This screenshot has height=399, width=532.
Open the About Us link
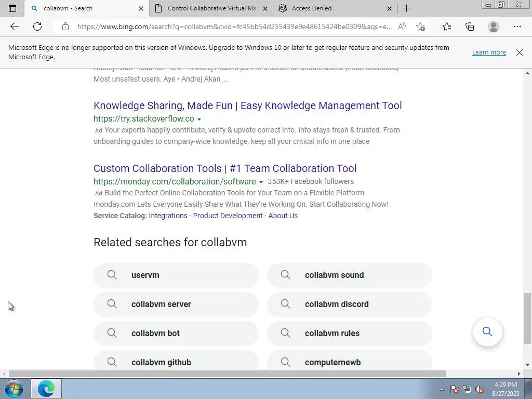[x=283, y=216]
